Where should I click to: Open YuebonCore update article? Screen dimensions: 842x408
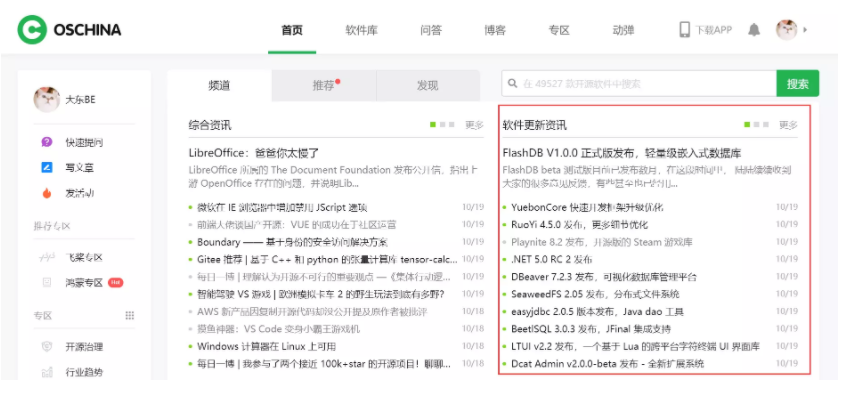pos(588,207)
